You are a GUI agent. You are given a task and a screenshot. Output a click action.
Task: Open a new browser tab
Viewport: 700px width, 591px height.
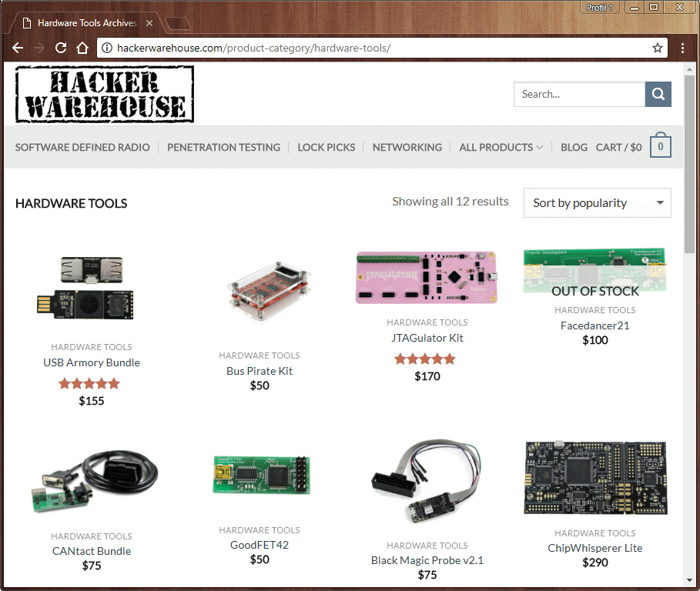178,23
